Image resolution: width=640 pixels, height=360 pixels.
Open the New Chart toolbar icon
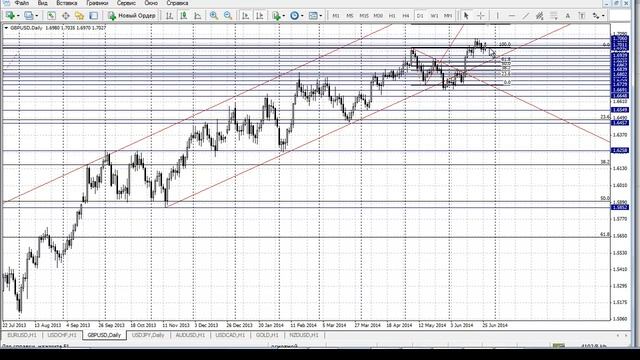pos(10,16)
